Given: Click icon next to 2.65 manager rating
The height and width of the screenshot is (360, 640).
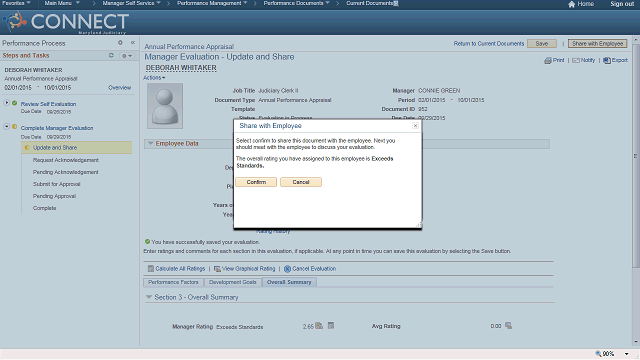Looking at the screenshot, I should tap(319, 326).
